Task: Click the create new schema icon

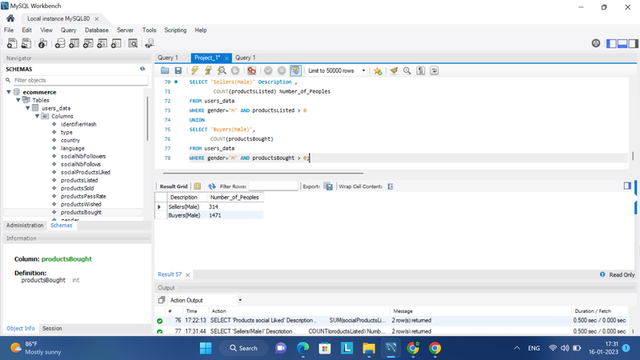Action: pos(60,43)
